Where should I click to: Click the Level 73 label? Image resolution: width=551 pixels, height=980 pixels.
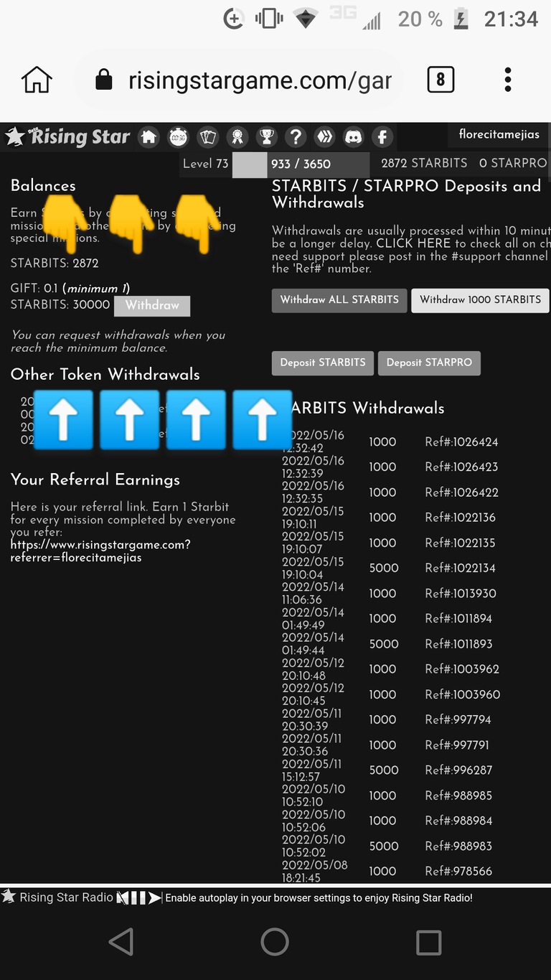pos(205,164)
